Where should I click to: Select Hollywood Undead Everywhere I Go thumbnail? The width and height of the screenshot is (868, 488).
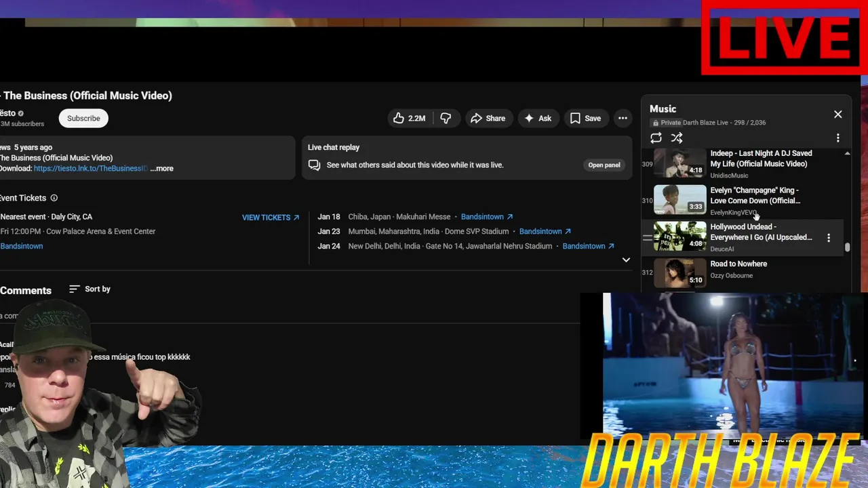tap(679, 236)
